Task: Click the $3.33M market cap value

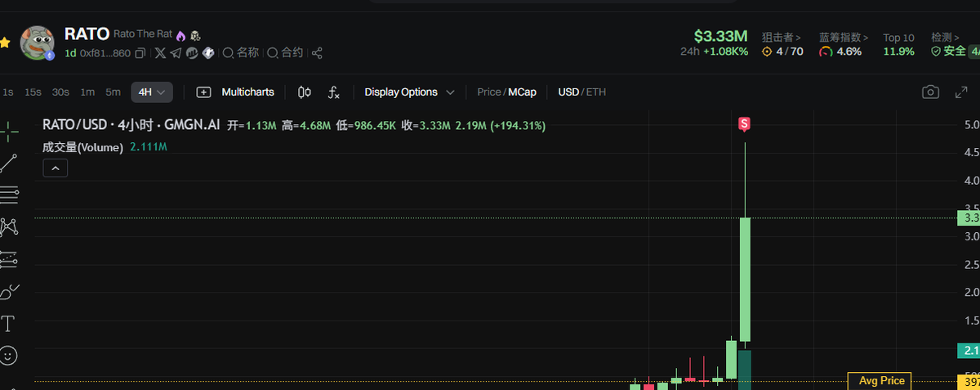Action: coord(721,36)
